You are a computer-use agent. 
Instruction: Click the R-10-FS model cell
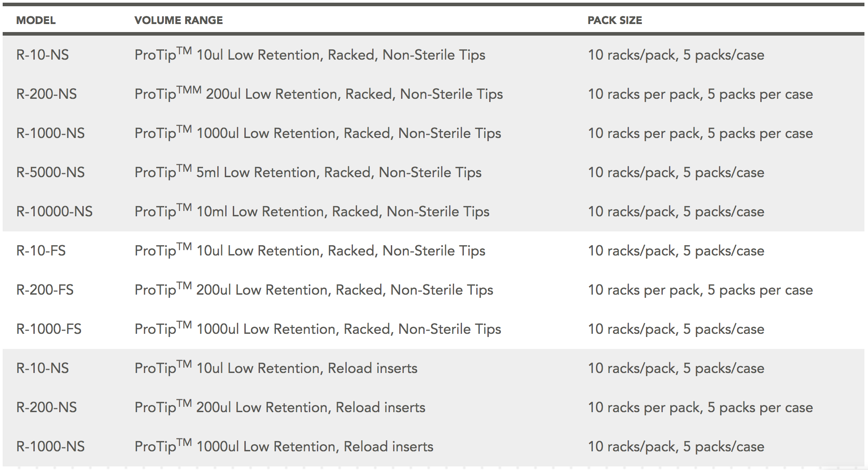pos(41,251)
